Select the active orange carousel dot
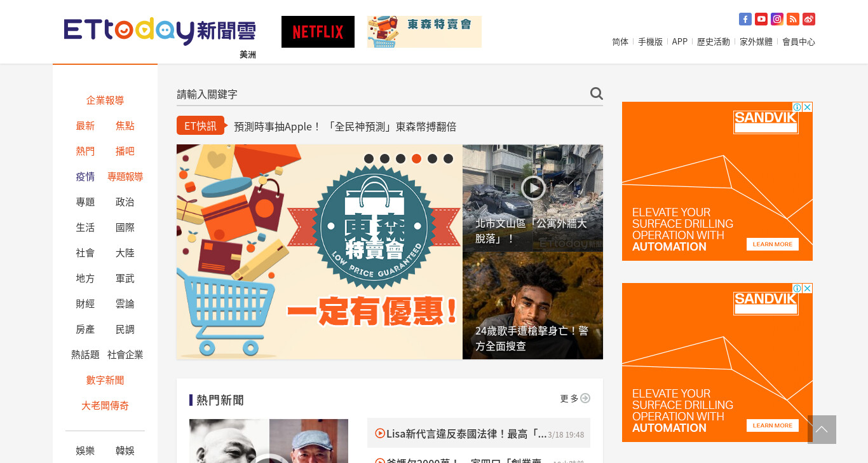Image resolution: width=868 pixels, height=463 pixels. (416, 158)
